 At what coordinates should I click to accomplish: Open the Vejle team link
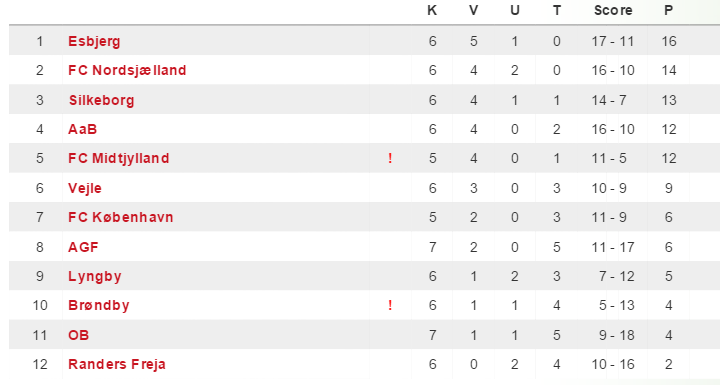(x=84, y=188)
